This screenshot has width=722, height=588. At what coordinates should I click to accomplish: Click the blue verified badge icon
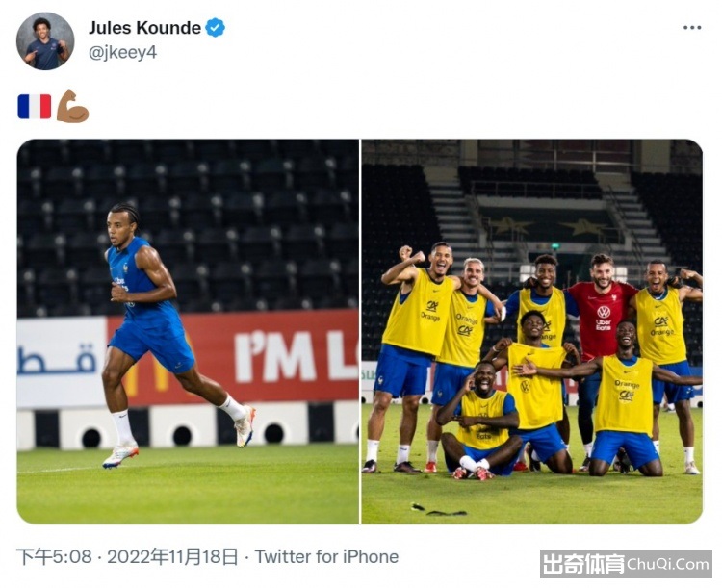(x=215, y=28)
